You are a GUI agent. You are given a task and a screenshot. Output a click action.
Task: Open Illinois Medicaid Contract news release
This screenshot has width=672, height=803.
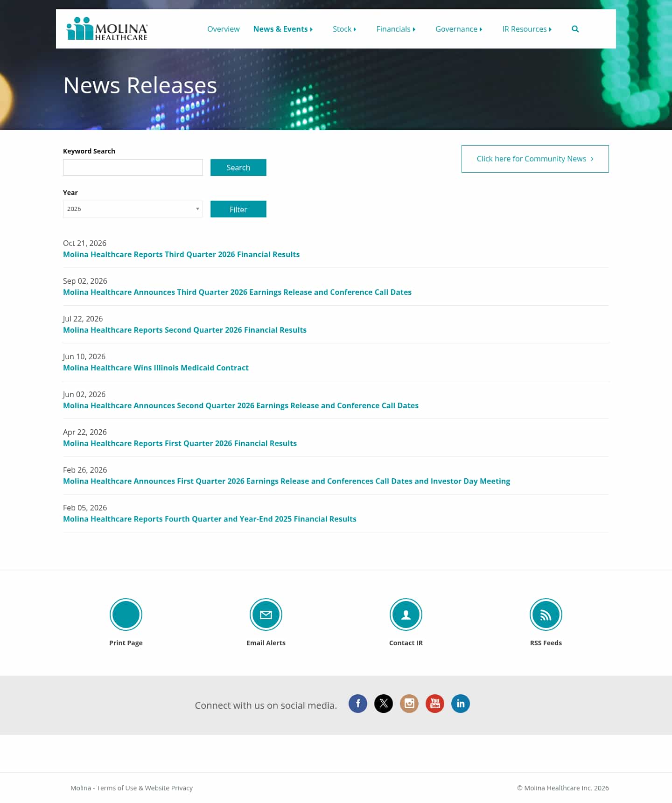[x=156, y=368]
